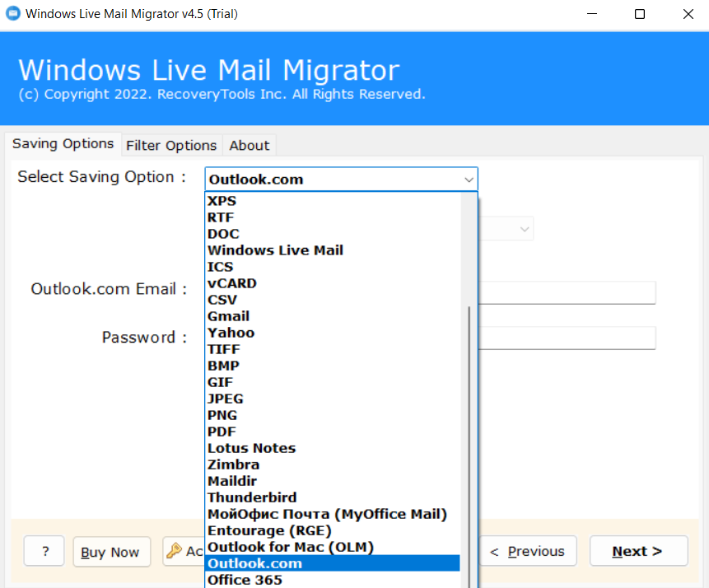
Task: Click the disabled dropdown arrow behind the list
Action: pyautogui.click(x=525, y=229)
